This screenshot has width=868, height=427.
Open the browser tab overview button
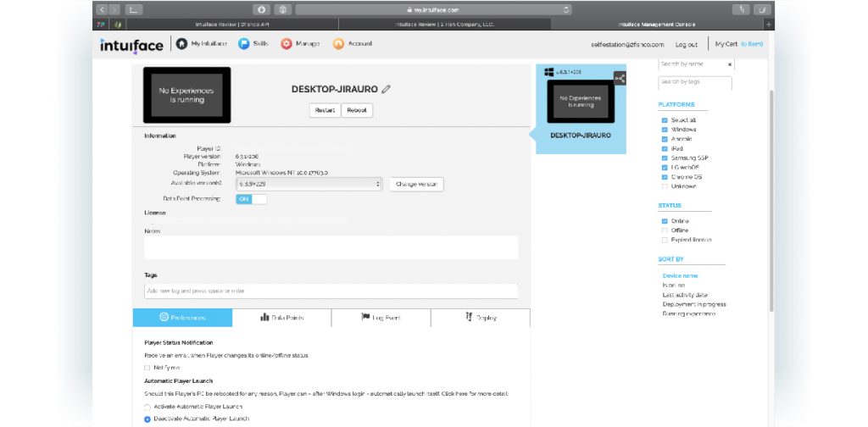pyautogui.click(x=762, y=9)
